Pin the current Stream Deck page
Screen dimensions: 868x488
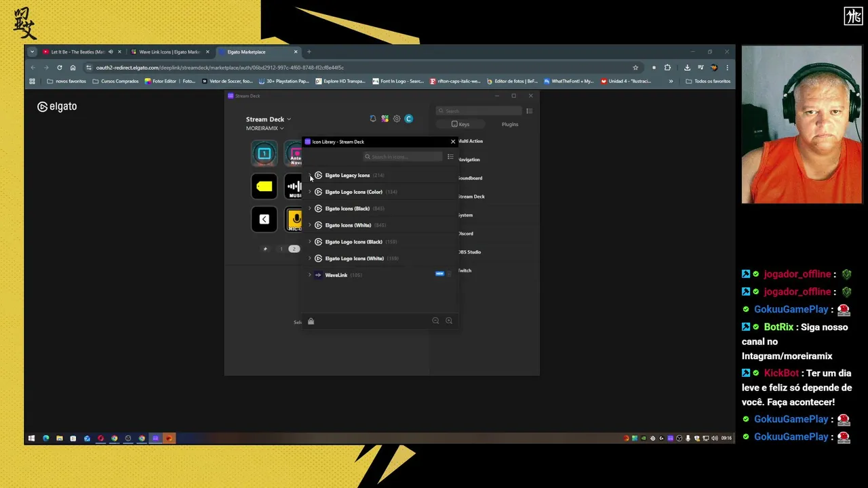(x=265, y=249)
